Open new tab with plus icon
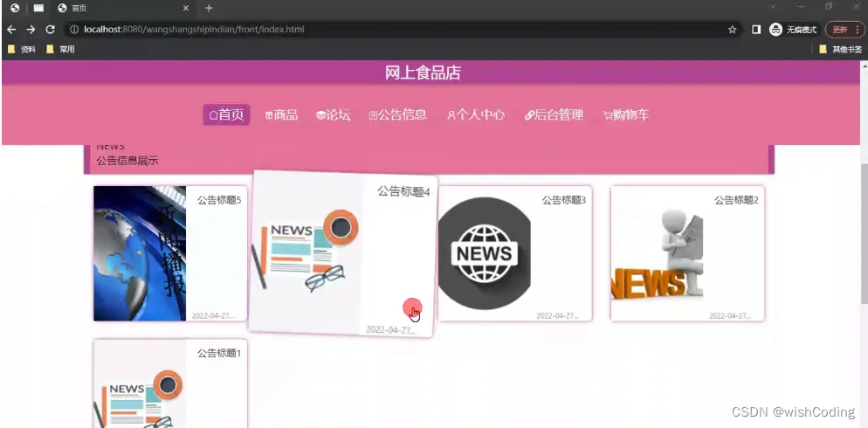The width and height of the screenshot is (868, 428). pos(209,8)
